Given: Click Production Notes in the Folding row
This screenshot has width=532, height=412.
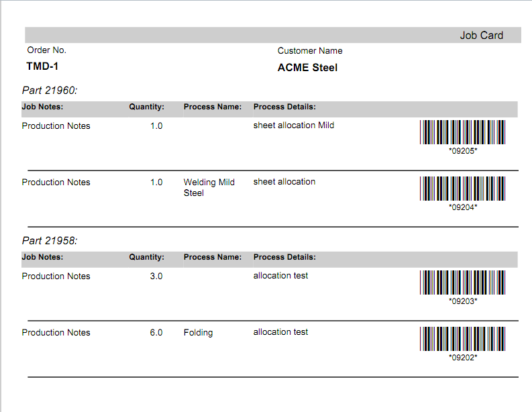Looking at the screenshot, I should pyautogui.click(x=56, y=333).
